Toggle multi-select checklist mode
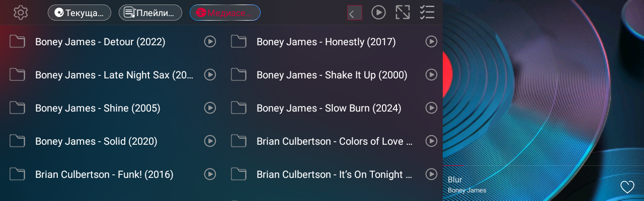The height and width of the screenshot is (201, 644). click(x=427, y=13)
